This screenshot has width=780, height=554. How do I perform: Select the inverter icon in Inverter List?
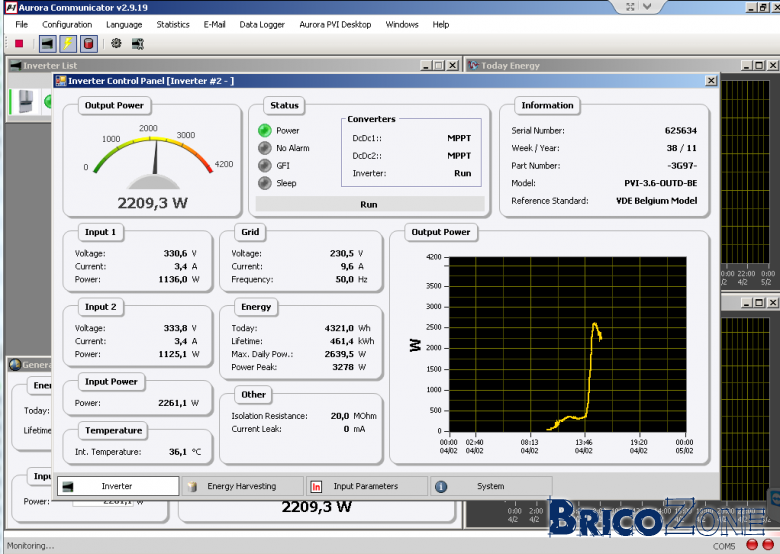[x=26, y=101]
